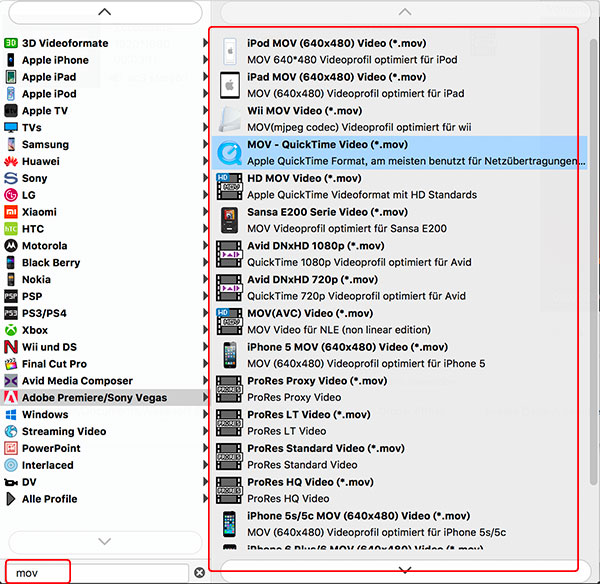
Task: Choose iPhone 5s/5c MOV (640x480) Video profile
Action: coord(399,524)
